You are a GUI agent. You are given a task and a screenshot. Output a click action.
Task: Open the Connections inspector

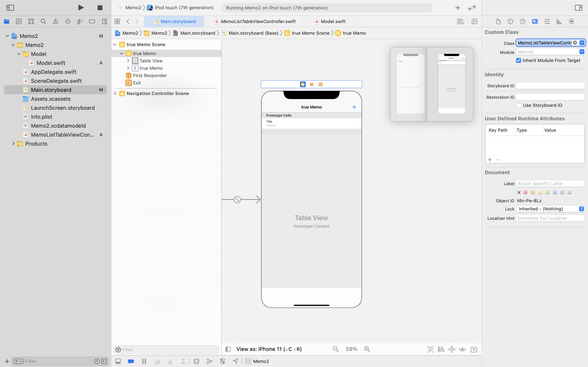pos(571,21)
